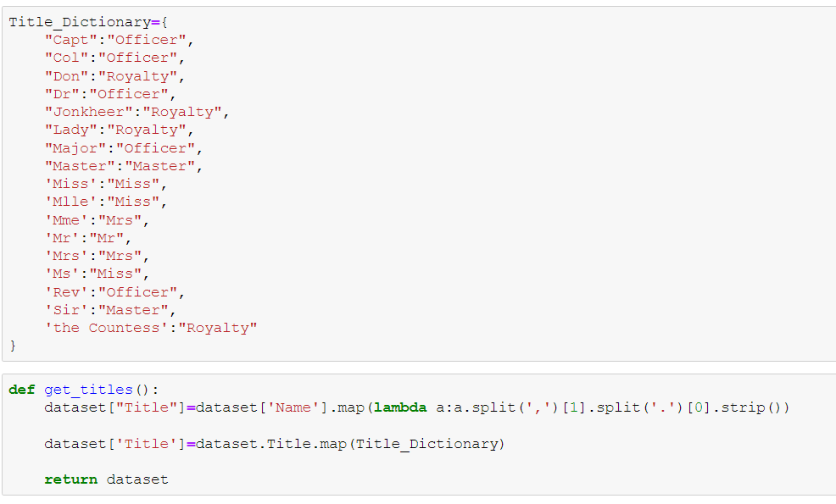Click the dataset.Title.map(Title_Dictionary) line
The width and height of the screenshot is (836, 504).
click(x=274, y=444)
